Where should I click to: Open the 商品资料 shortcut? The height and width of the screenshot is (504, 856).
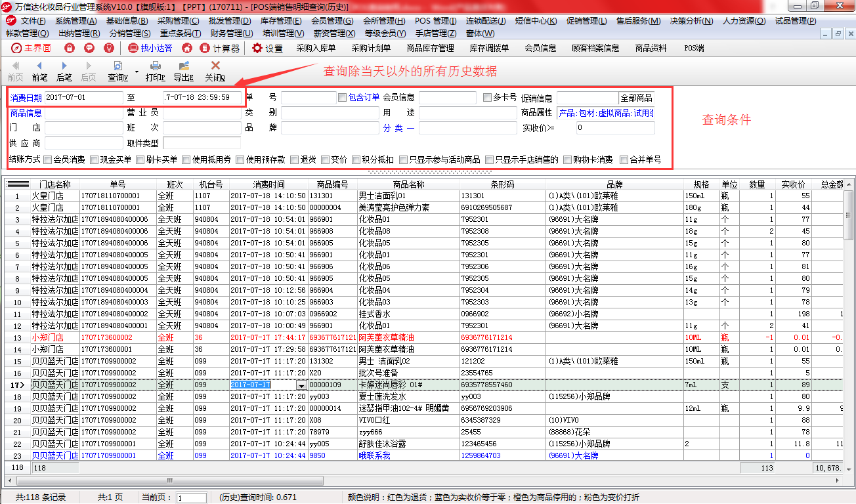[x=651, y=48]
